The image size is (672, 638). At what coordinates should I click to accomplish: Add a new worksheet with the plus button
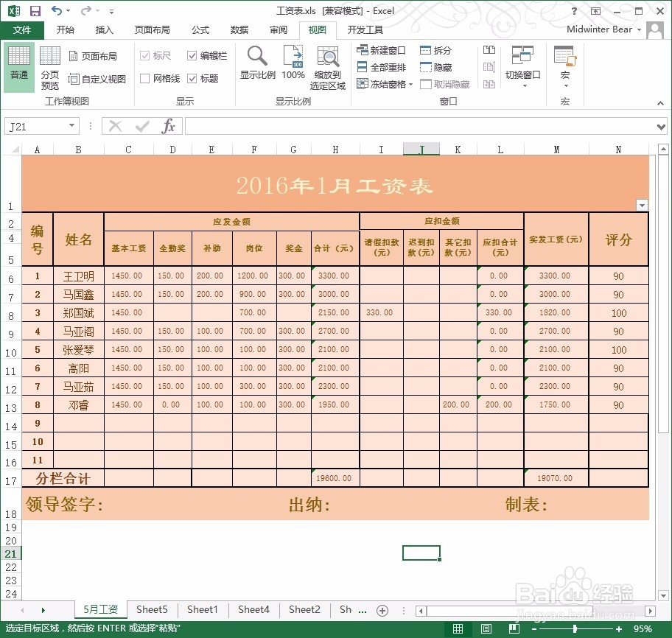pyautogui.click(x=382, y=610)
